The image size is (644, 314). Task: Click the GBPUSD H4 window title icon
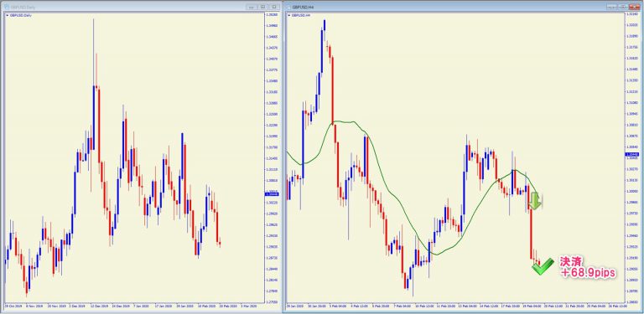click(288, 7)
